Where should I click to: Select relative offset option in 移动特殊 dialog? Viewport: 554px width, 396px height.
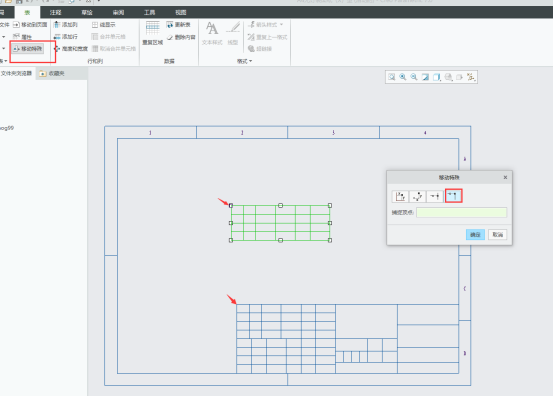pos(417,196)
